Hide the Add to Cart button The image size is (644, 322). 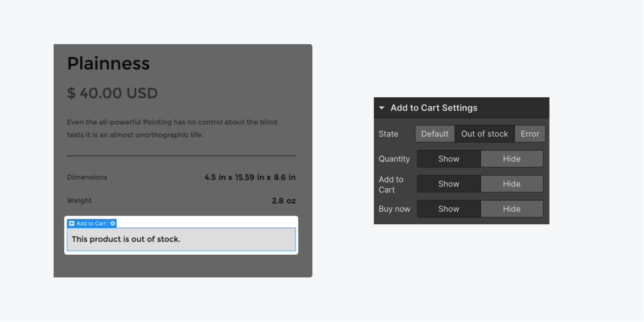click(511, 184)
